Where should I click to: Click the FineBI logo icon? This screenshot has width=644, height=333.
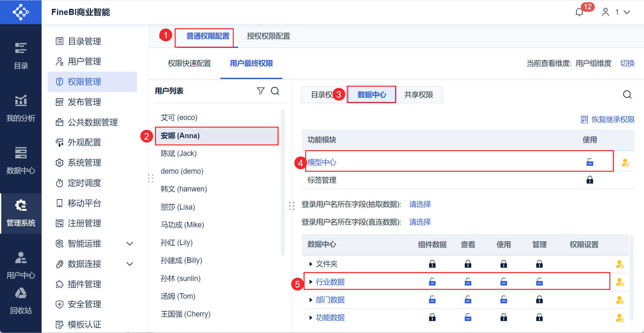pyautogui.click(x=21, y=12)
